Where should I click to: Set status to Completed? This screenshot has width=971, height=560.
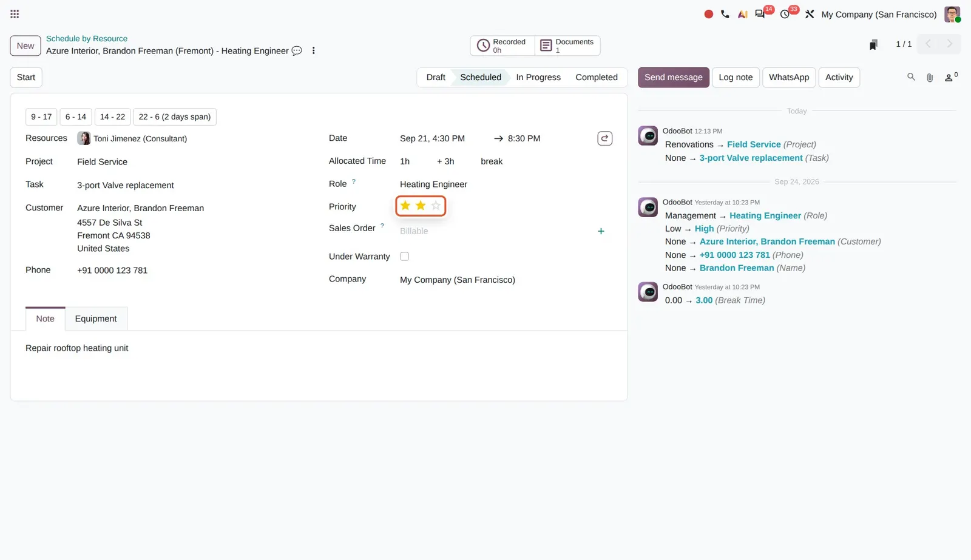[597, 77]
